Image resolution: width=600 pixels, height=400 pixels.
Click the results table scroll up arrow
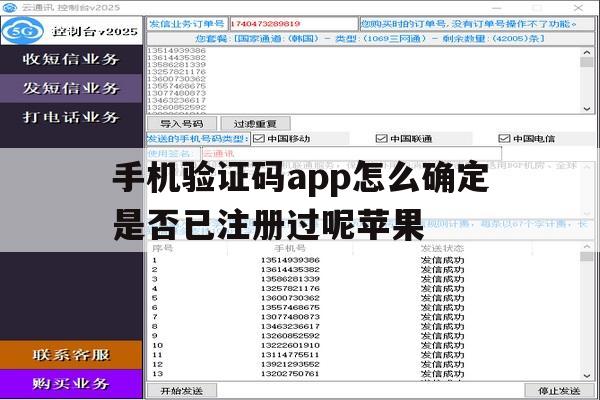point(587,247)
